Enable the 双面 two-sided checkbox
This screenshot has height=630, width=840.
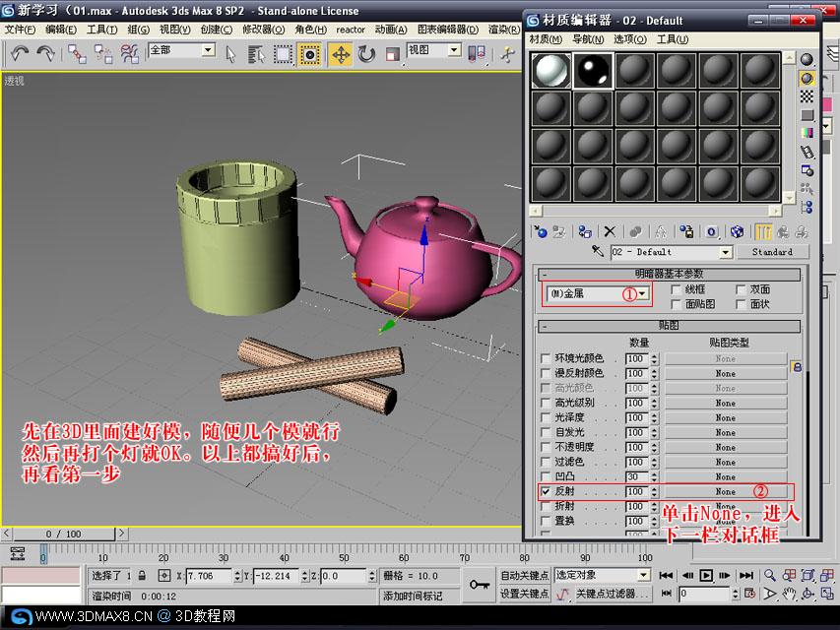[x=741, y=289]
